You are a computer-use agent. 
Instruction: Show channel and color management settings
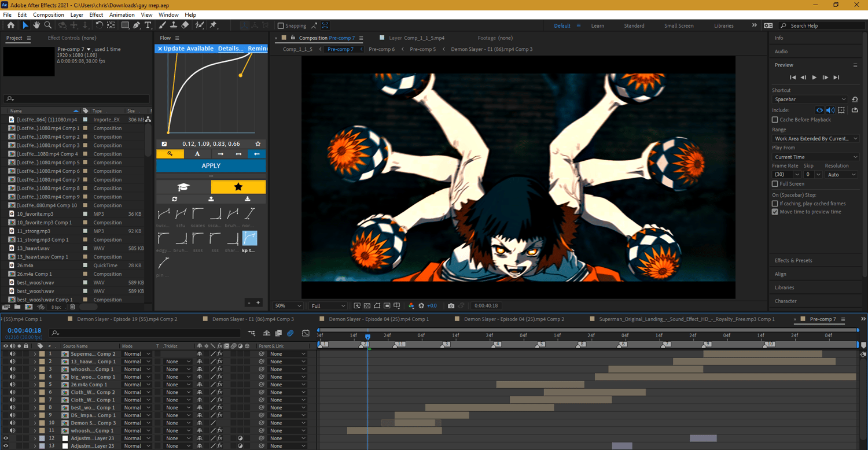click(x=411, y=305)
